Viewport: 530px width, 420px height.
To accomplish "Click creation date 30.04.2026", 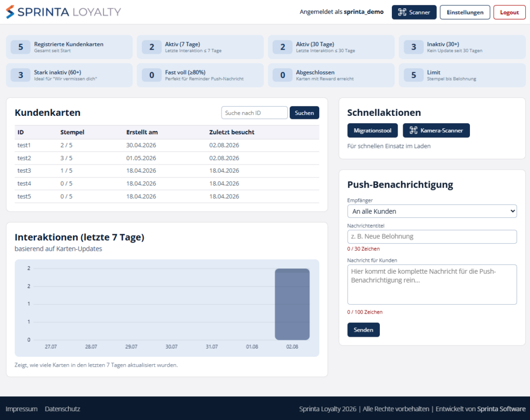I will coord(141,145).
